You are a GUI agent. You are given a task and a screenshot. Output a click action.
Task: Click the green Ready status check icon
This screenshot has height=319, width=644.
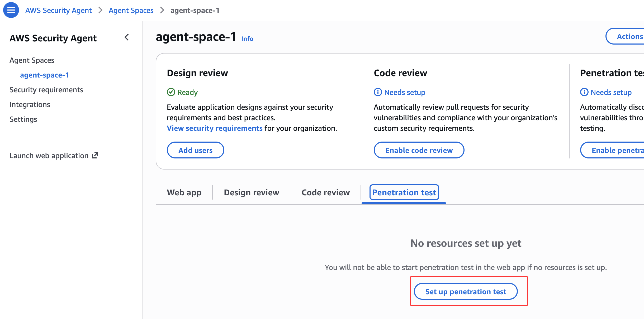coord(171,92)
